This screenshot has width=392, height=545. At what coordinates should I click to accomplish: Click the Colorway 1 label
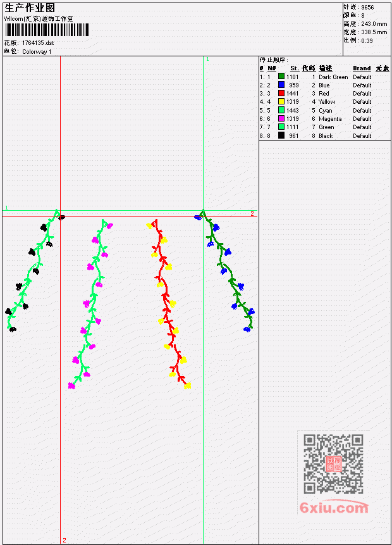[x=37, y=51]
